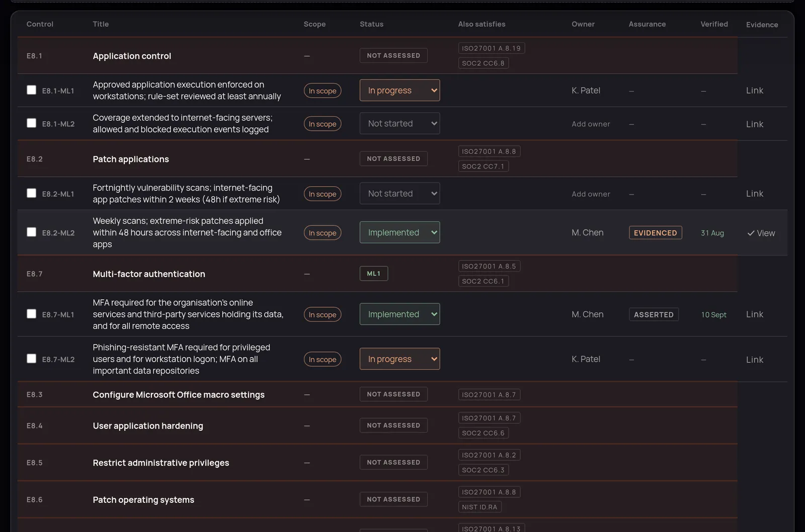Click the Verified column header
The height and width of the screenshot is (532, 805).
pyautogui.click(x=714, y=24)
